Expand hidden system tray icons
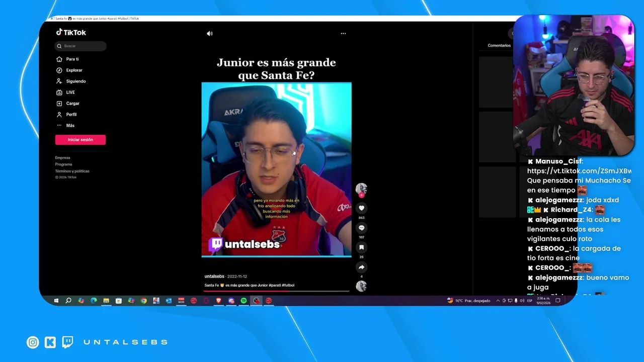This screenshot has width=644, height=362. (x=498, y=301)
